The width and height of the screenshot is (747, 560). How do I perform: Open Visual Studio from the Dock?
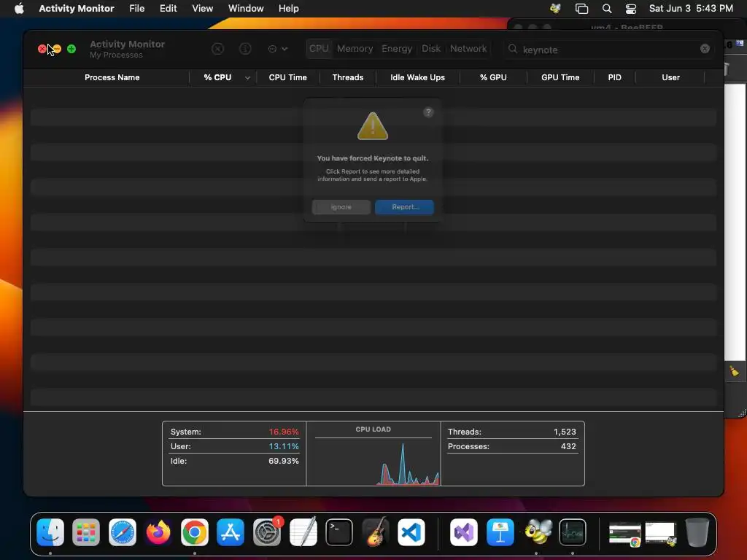point(464,532)
